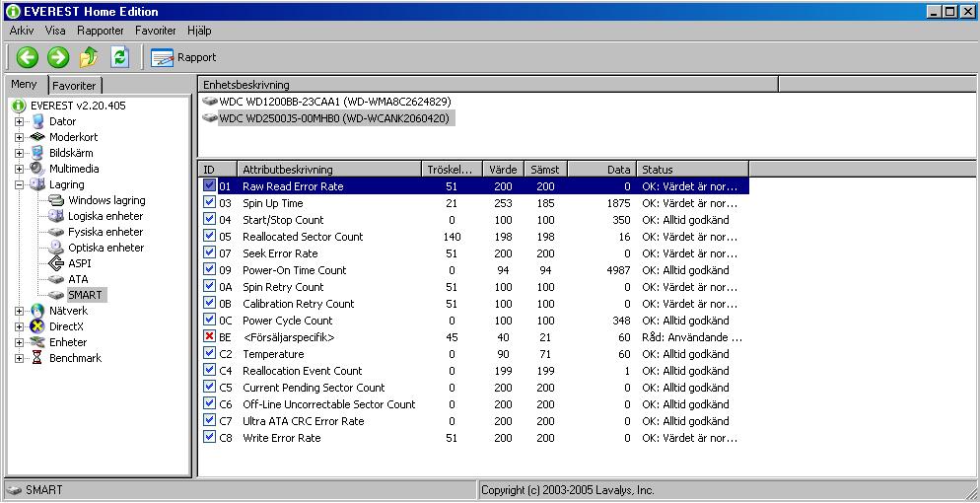Collapse the Lagring tree node
Viewport: 980px width, 503px height.
pyautogui.click(x=20, y=184)
